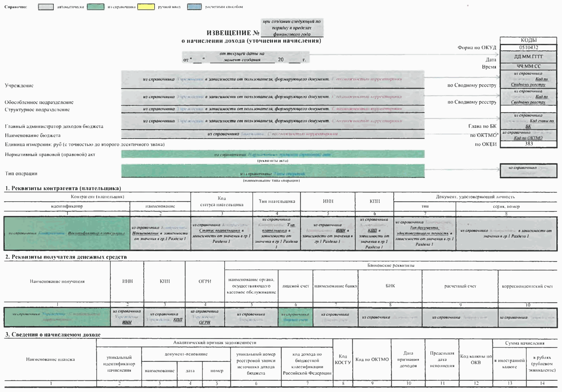The height and width of the screenshot is (392, 562).
Task: Click the gray 'автоматически' legend swatch
Action: tap(46, 7)
